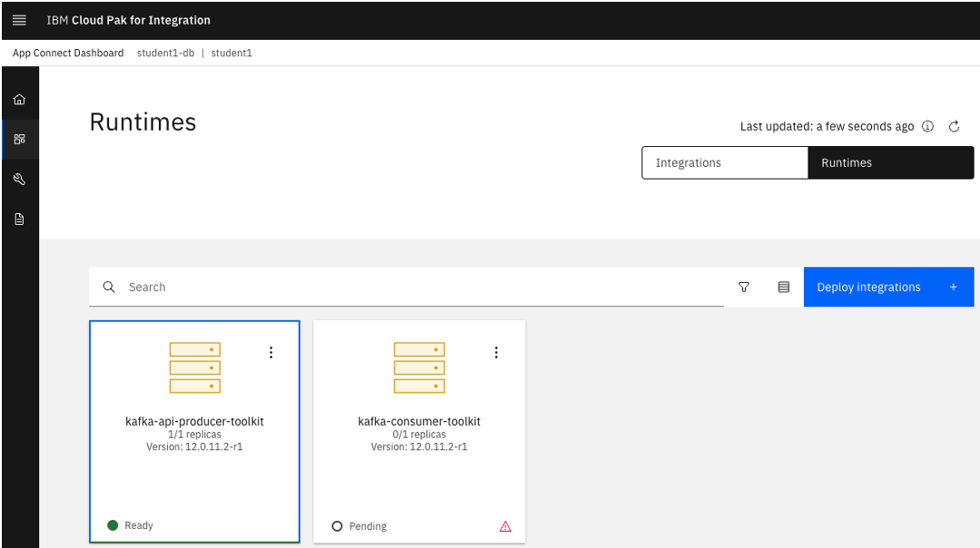Open kafka-api-producer-toolkit overflow menu
Viewport: 980px width, 548px height.
click(x=270, y=353)
